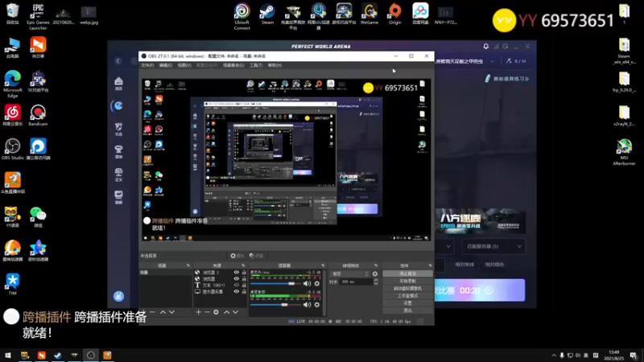Open Microsoft Edge desktop icon
This screenshot has height=362, width=644.
(13, 84)
